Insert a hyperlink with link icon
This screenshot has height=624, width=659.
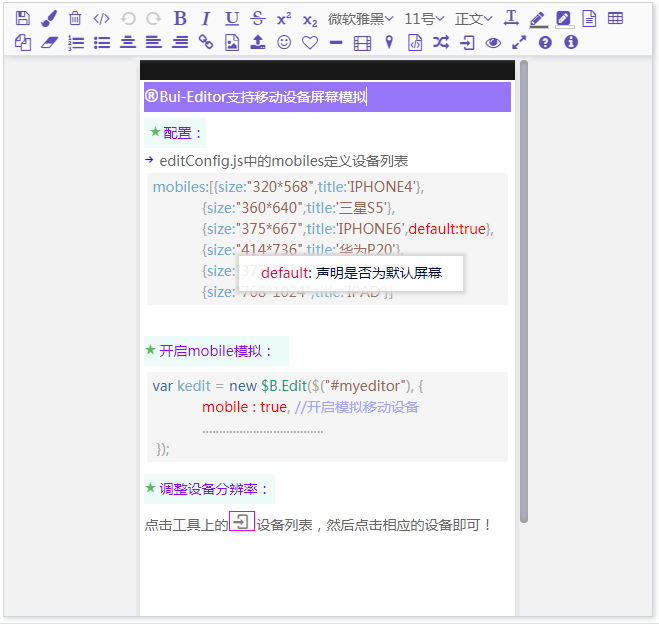coord(206,42)
